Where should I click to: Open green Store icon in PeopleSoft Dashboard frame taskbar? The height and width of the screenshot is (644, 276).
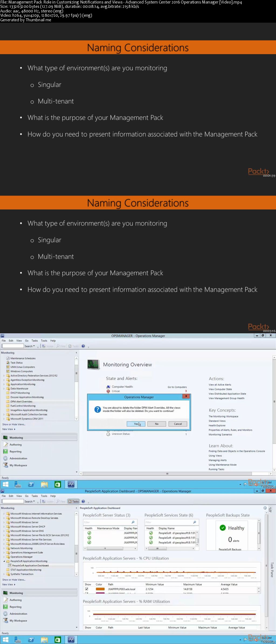click(x=58, y=640)
